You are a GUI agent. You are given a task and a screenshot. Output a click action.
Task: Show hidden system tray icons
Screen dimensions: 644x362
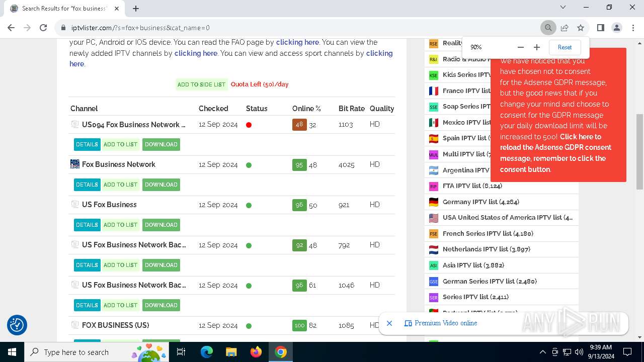click(x=542, y=352)
